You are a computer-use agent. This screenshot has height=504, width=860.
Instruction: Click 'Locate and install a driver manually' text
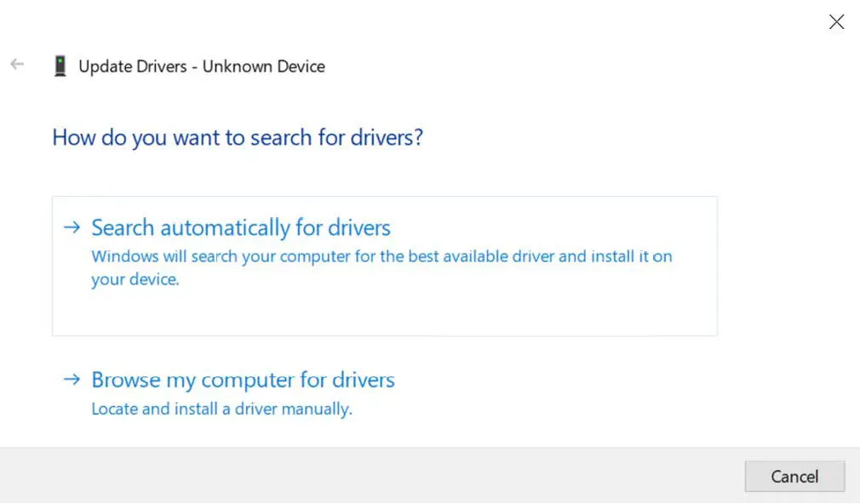(x=221, y=409)
